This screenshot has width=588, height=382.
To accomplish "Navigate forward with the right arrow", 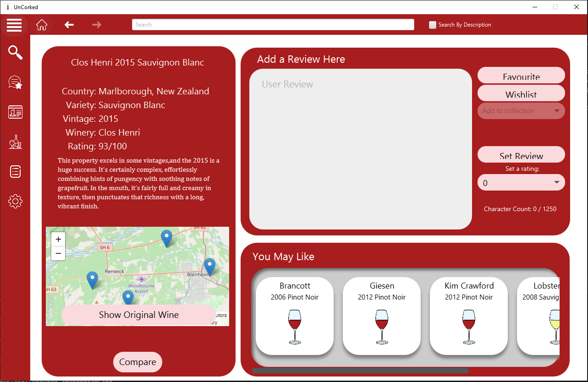I will click(x=97, y=25).
